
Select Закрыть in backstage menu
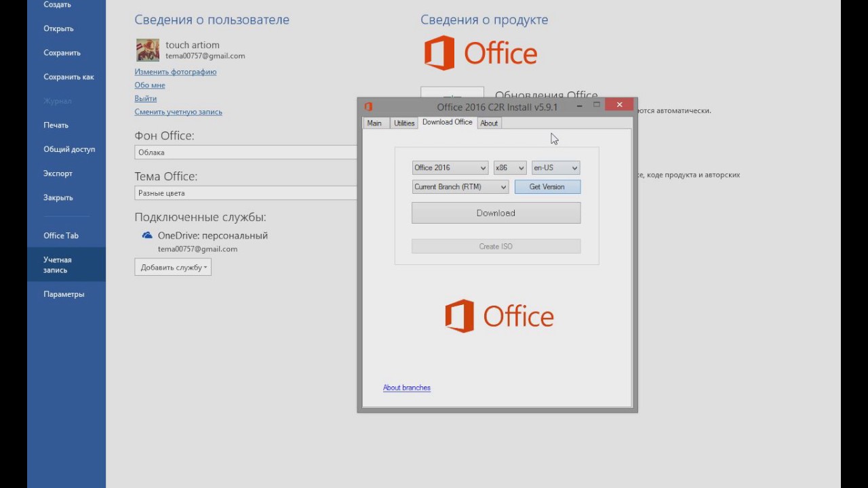[x=66, y=198]
